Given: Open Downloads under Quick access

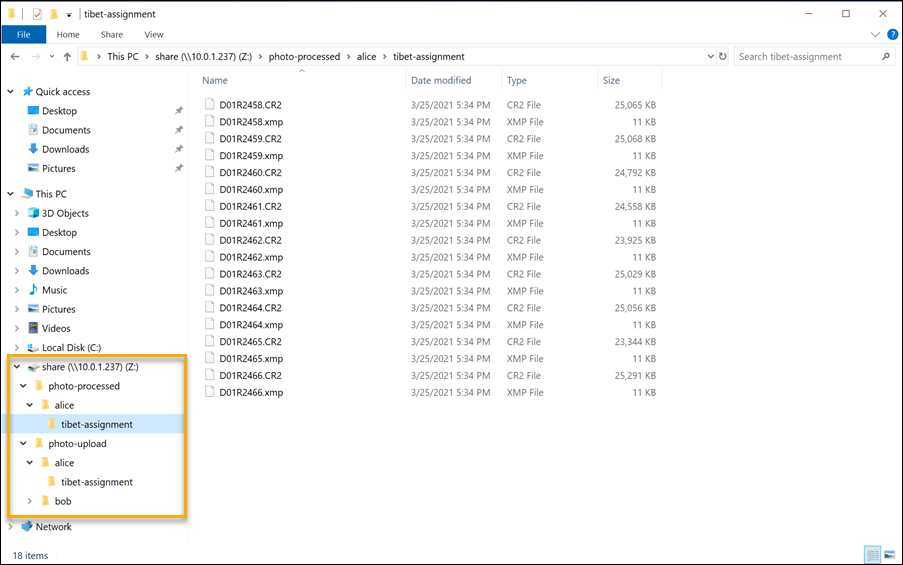Looking at the screenshot, I should [x=65, y=149].
